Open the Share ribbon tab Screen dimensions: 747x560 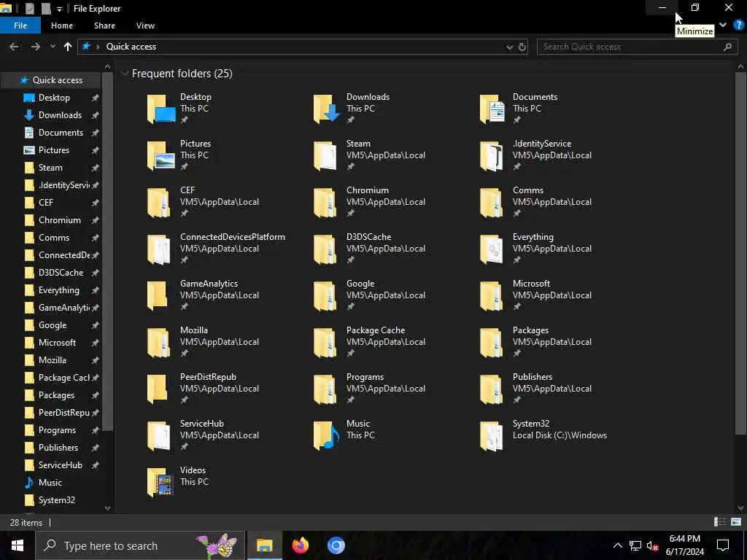click(x=104, y=26)
